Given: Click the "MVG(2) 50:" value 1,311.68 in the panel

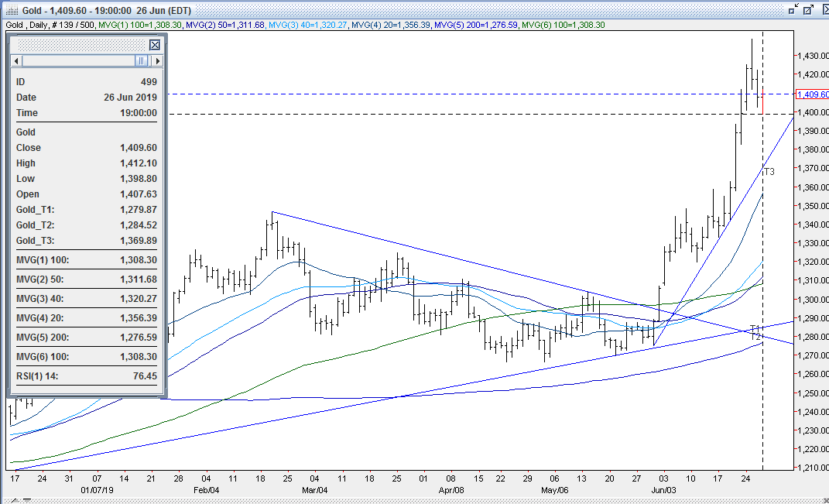Looking at the screenshot, I should (x=139, y=279).
